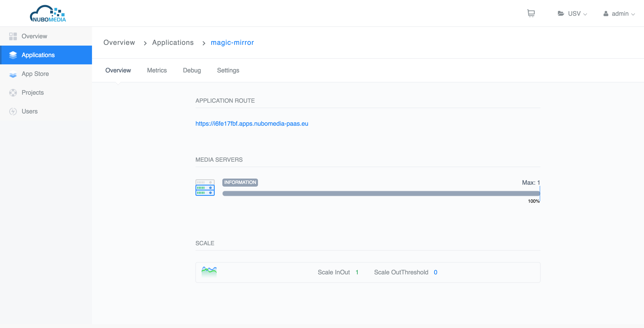Click the scale chart wave icon
The image size is (644, 328).
point(209,272)
